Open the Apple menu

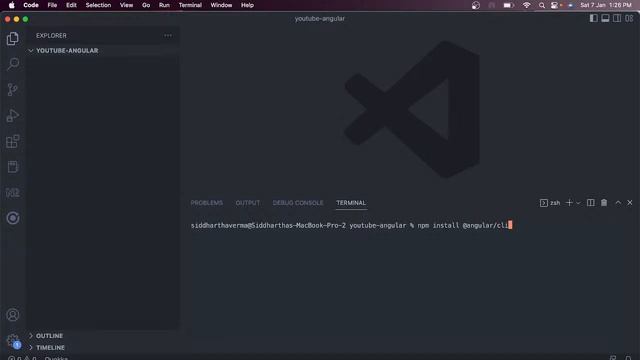click(x=11, y=5)
